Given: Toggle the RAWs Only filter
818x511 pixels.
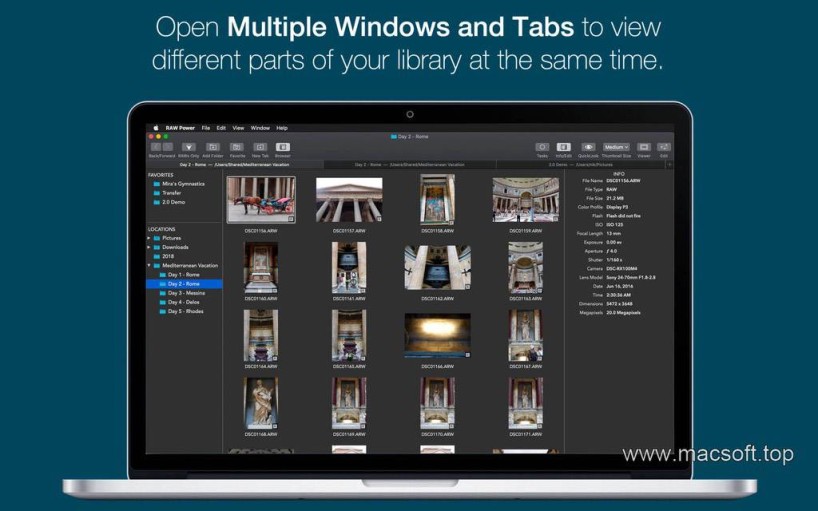Looking at the screenshot, I should pos(188,147).
